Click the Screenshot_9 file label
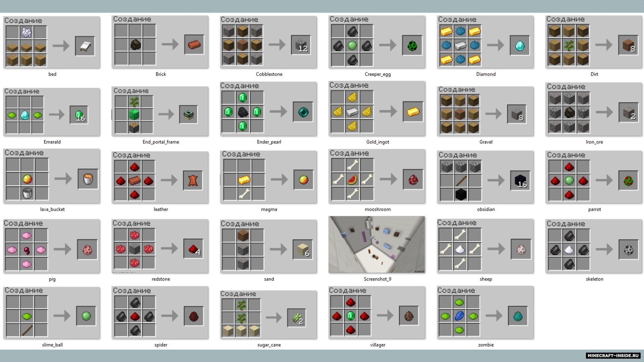This screenshot has width=644, height=362. tap(378, 279)
